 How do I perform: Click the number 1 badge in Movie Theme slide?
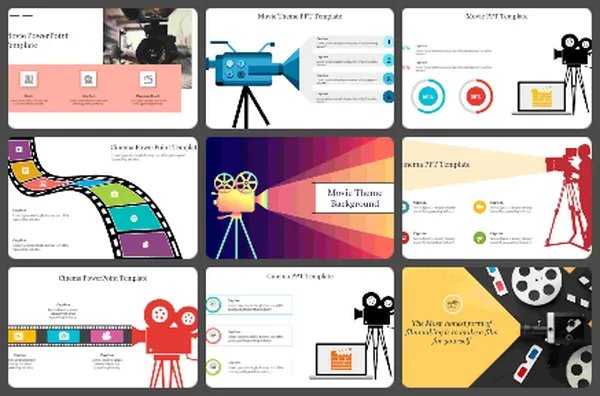388,42
